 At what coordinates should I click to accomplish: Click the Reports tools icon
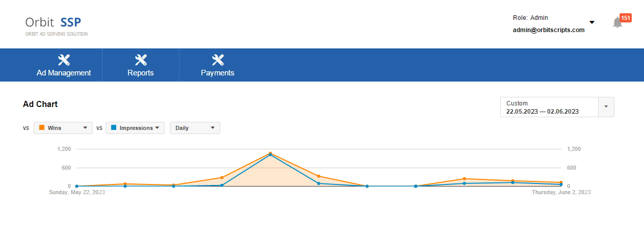pyautogui.click(x=141, y=60)
